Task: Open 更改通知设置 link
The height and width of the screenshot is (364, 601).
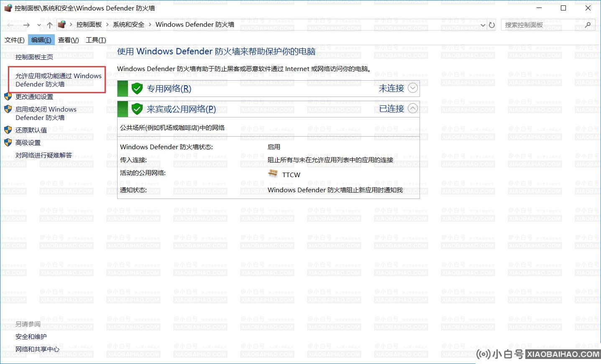Action: pyautogui.click(x=34, y=97)
